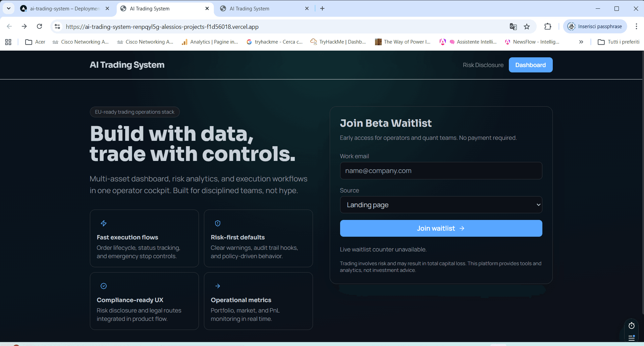
Task: Reload the AI Trading System page
Action: tap(39, 26)
